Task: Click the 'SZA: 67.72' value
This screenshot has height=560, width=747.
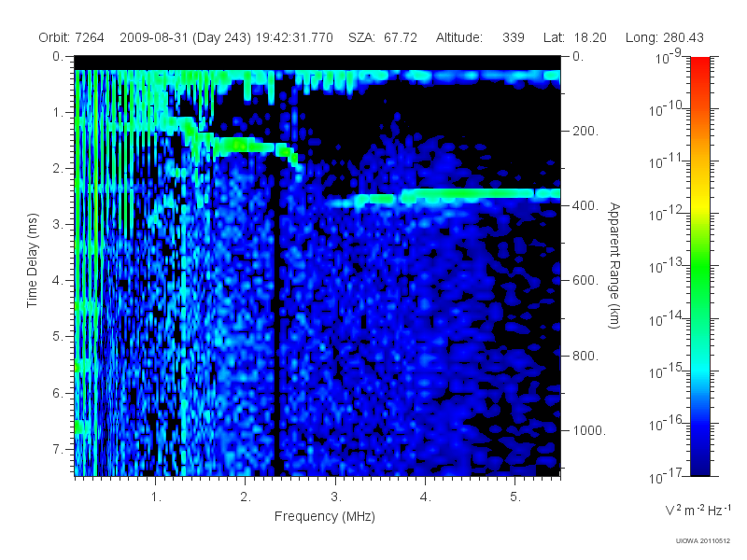Action: click(x=383, y=37)
